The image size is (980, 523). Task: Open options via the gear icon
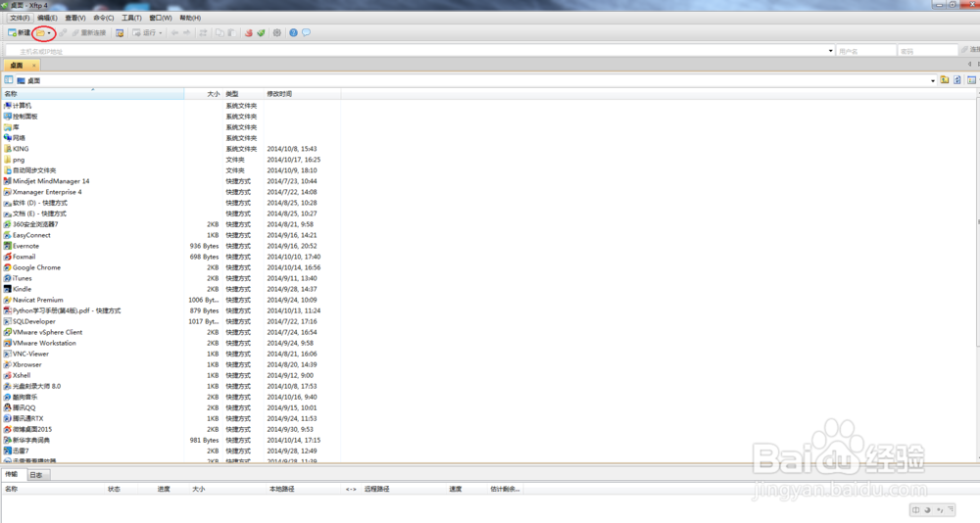click(x=277, y=32)
